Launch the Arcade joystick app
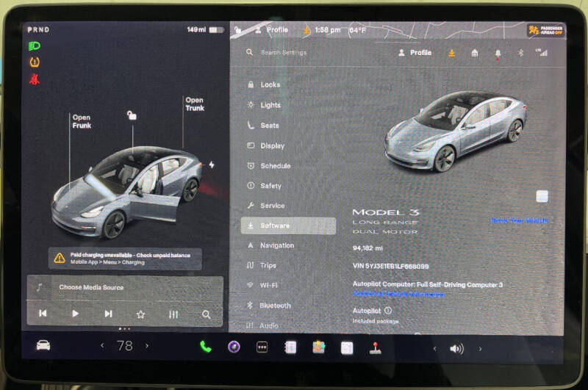 [x=375, y=348]
